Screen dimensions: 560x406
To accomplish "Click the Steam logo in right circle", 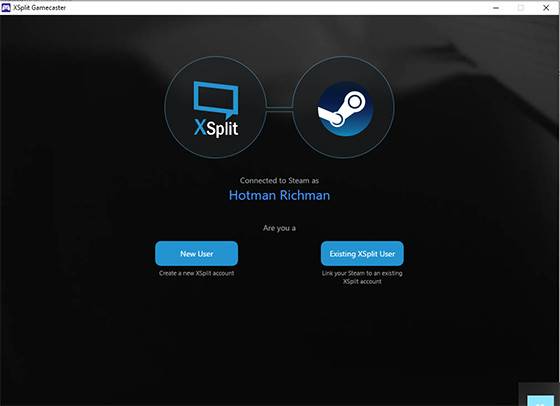I will click(345, 109).
